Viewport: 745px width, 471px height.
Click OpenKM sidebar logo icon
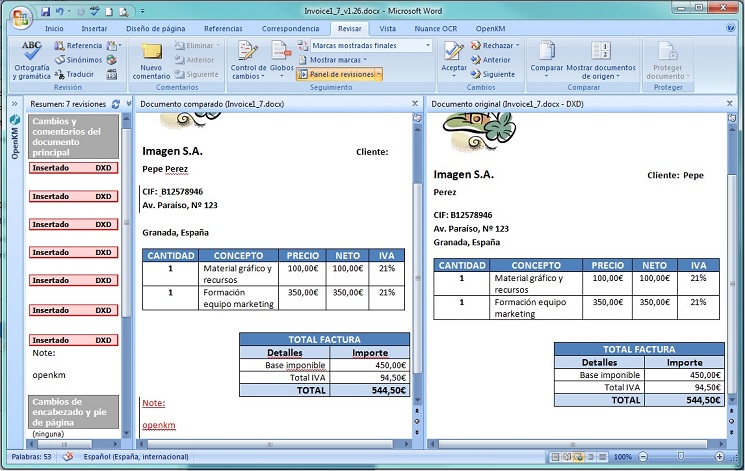[x=15, y=120]
